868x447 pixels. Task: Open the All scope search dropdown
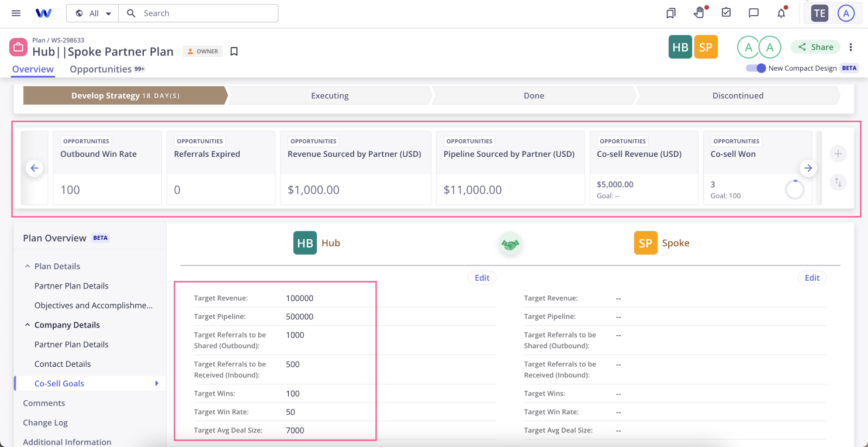(92, 13)
